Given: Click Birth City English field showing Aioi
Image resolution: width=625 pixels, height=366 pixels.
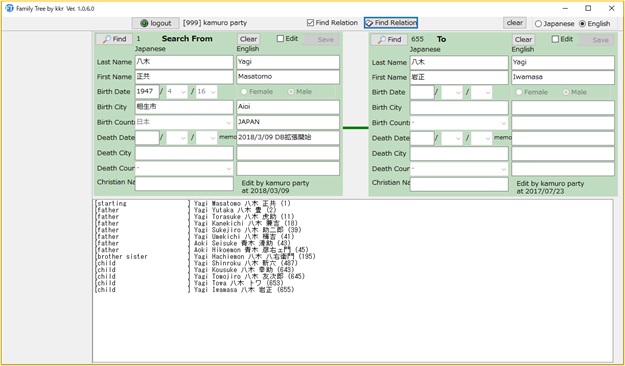Looking at the screenshot, I should 288,107.
